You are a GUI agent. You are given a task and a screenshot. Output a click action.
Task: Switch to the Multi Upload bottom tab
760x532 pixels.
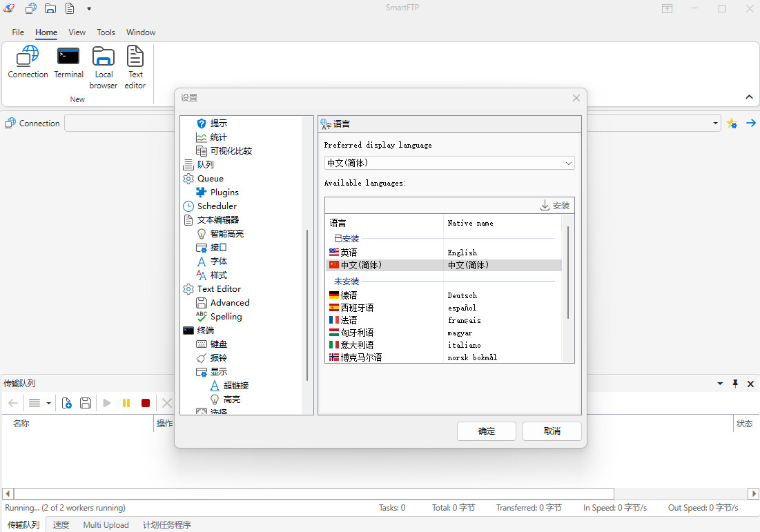pos(106,524)
